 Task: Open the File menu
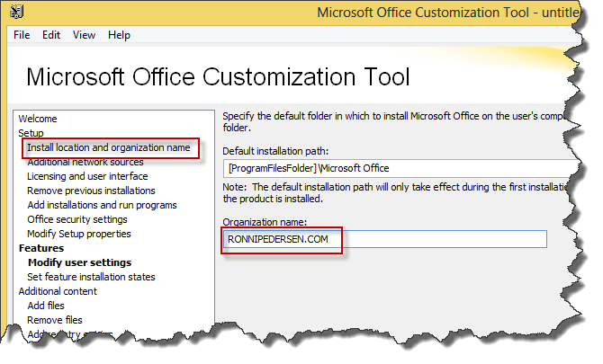coord(22,35)
